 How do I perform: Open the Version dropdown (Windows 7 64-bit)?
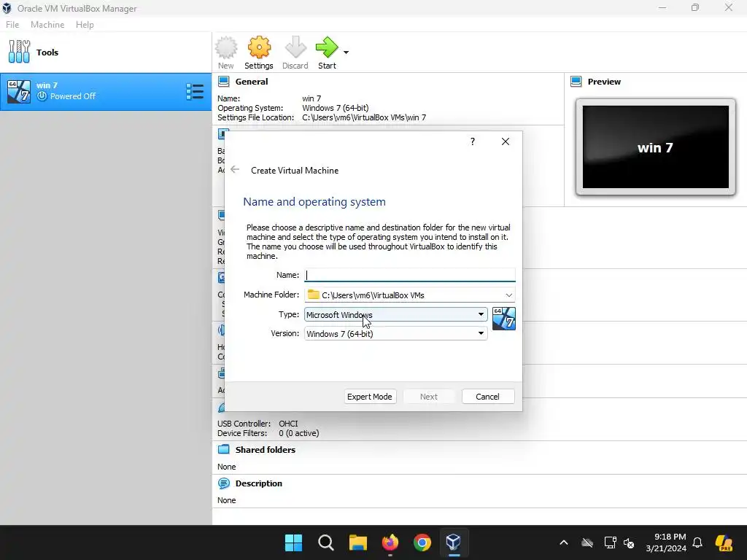coord(395,333)
